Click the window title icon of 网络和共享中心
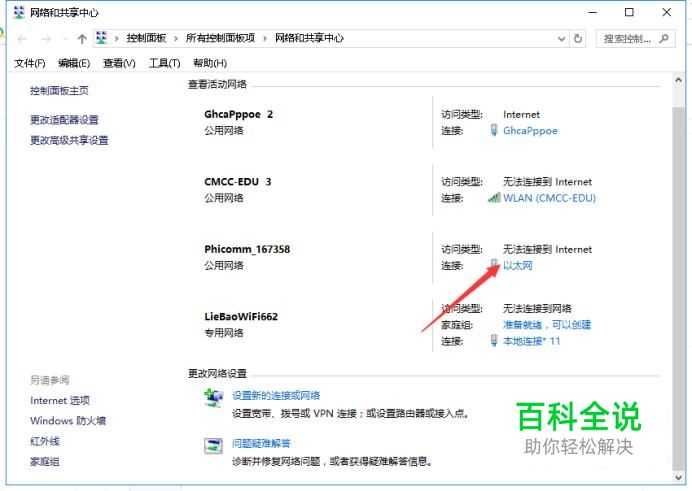This screenshot has width=692, height=491. [19, 12]
